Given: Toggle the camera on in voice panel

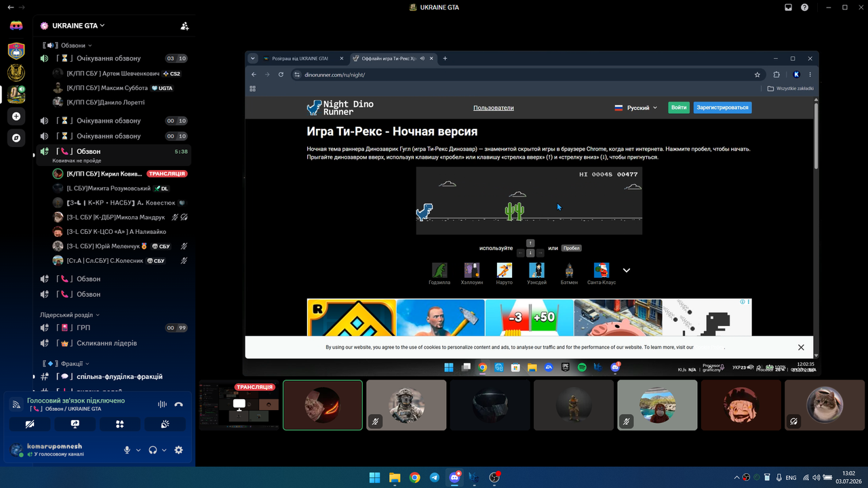Looking at the screenshot, I should [x=30, y=424].
